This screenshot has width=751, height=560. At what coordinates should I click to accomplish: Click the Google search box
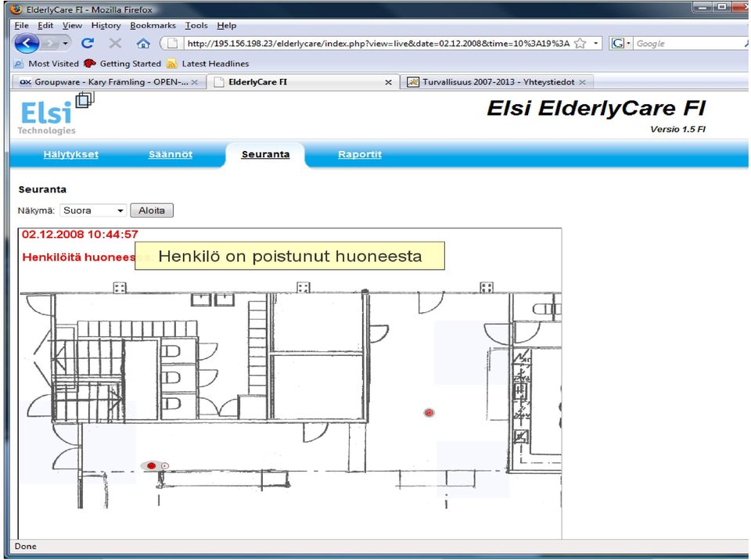[690, 44]
